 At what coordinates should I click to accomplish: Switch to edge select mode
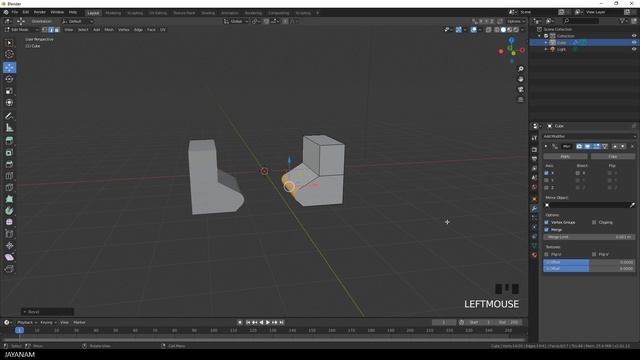click(x=51, y=30)
